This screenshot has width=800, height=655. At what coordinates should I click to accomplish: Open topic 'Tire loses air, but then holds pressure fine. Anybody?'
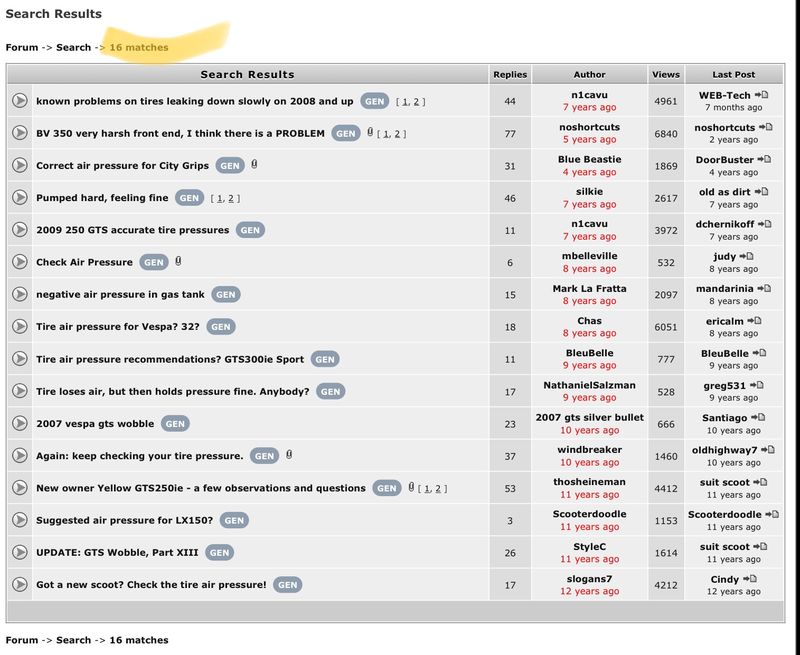point(172,391)
